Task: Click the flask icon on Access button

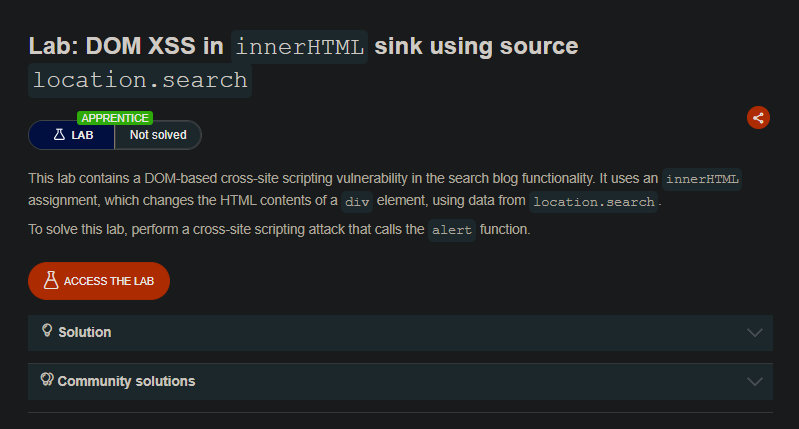Action: [51, 280]
